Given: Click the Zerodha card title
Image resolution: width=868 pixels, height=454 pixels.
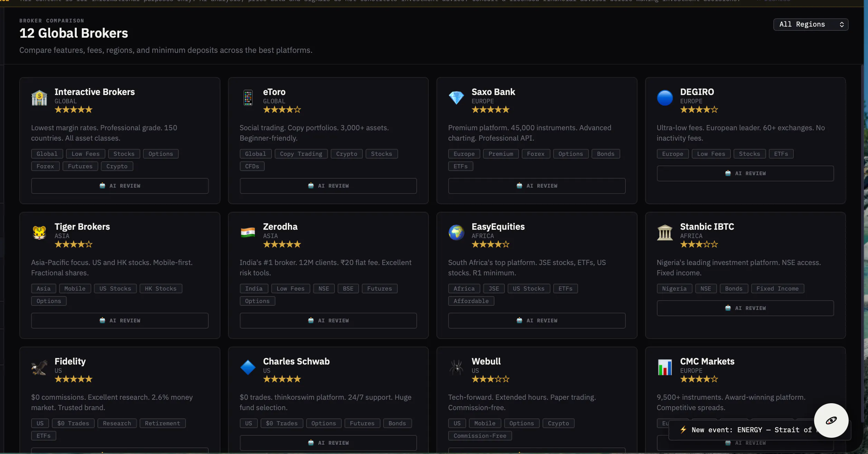Looking at the screenshot, I should coord(280,227).
